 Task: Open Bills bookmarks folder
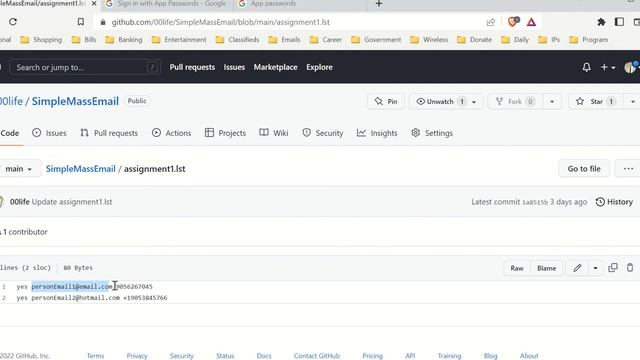(84, 40)
